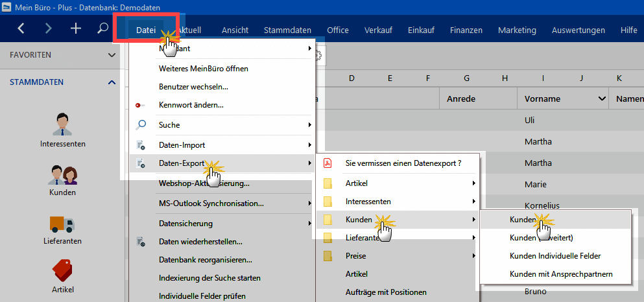Click the key icon beside Kennwort ändern

pyautogui.click(x=141, y=106)
